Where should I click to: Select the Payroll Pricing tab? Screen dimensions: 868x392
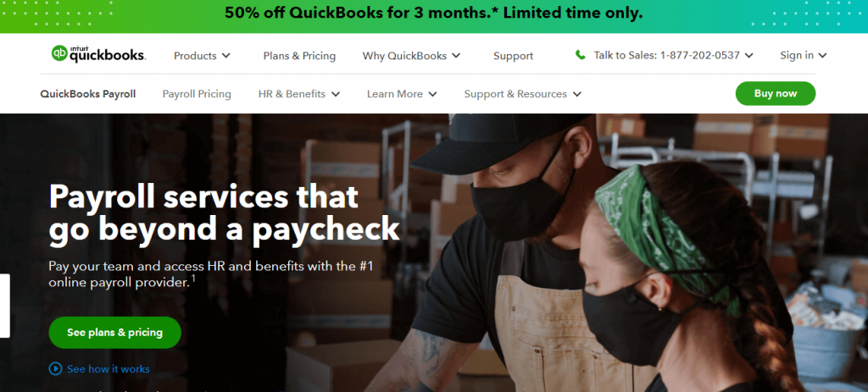pyautogui.click(x=197, y=94)
